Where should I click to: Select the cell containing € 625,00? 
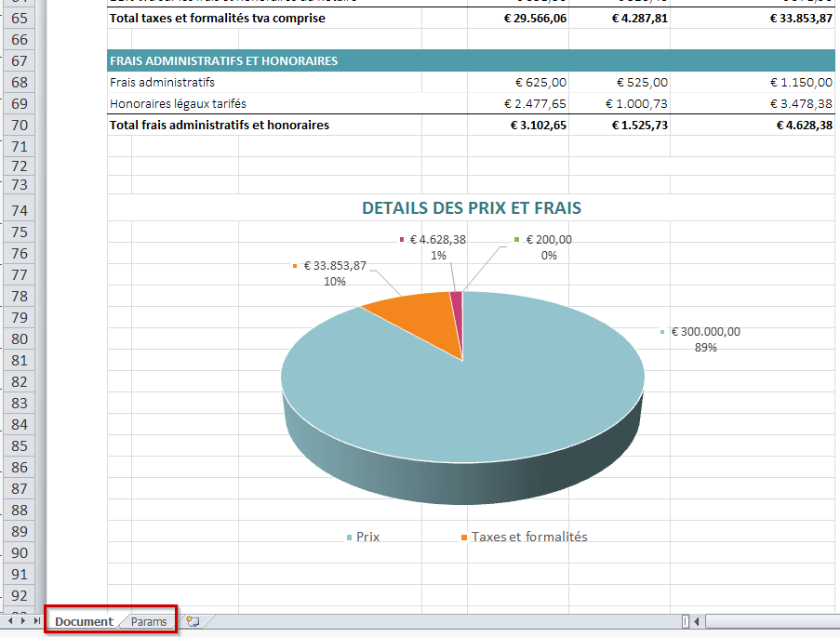coord(518,82)
